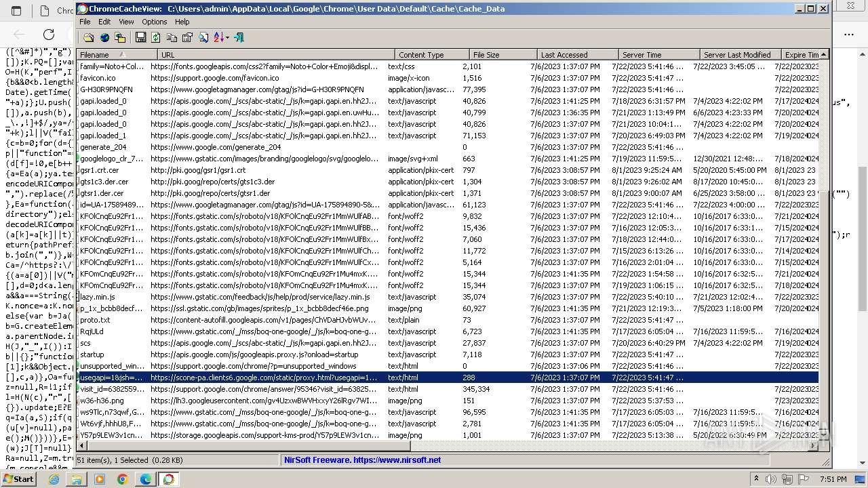The image size is (868, 488).
Task: Open the View menu
Action: [x=126, y=22]
